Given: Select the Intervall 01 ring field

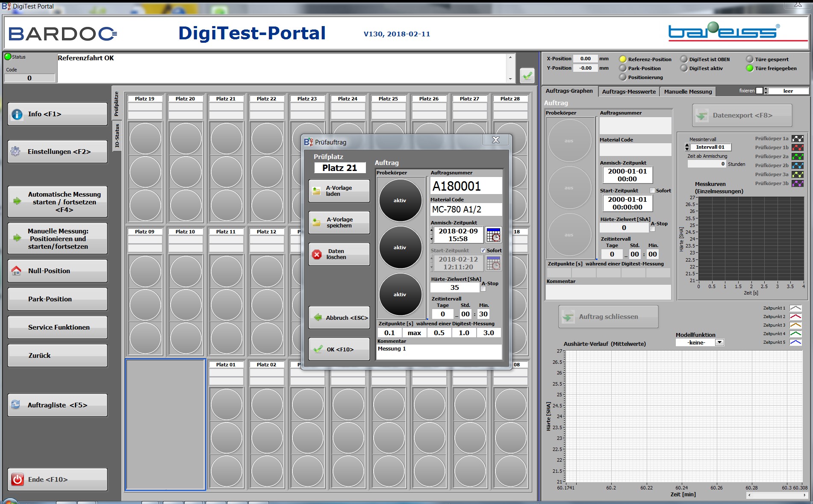Looking at the screenshot, I should click(710, 147).
